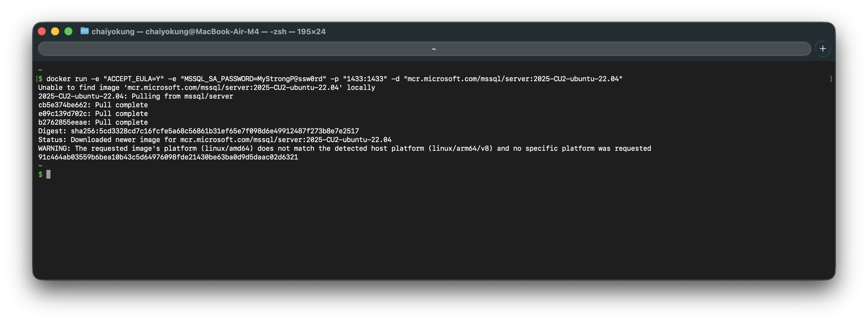The height and width of the screenshot is (323, 868).
Task: Open a new tab with the plus button
Action: [x=823, y=48]
